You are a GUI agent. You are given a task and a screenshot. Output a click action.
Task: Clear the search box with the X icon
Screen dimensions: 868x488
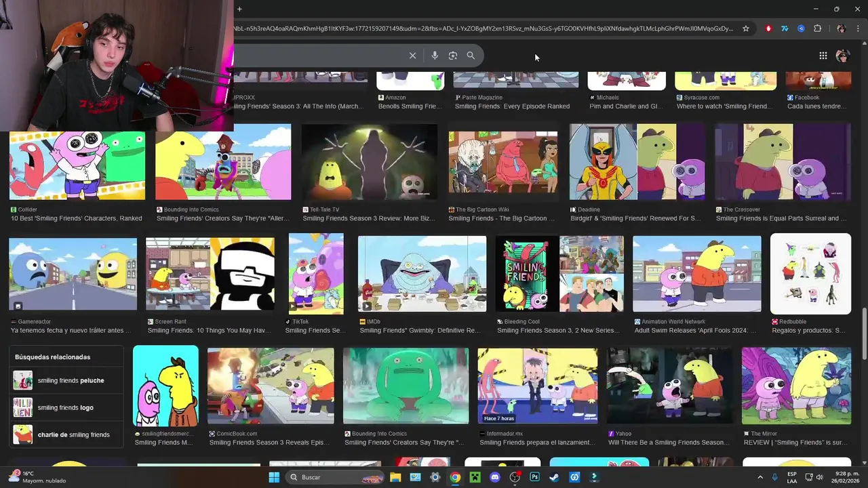[x=412, y=56]
